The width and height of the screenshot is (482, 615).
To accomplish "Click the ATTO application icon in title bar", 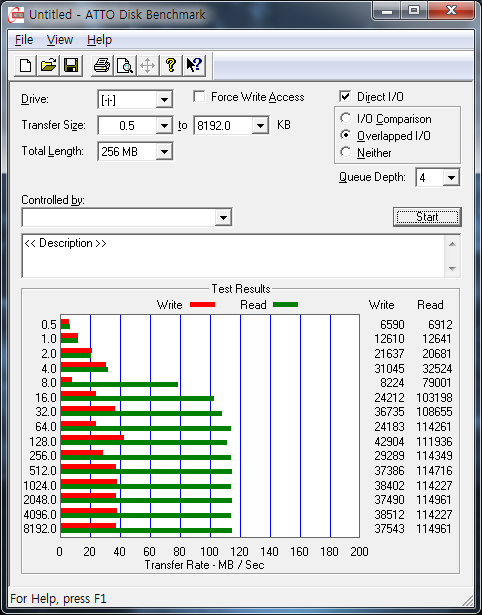I will 18,15.
